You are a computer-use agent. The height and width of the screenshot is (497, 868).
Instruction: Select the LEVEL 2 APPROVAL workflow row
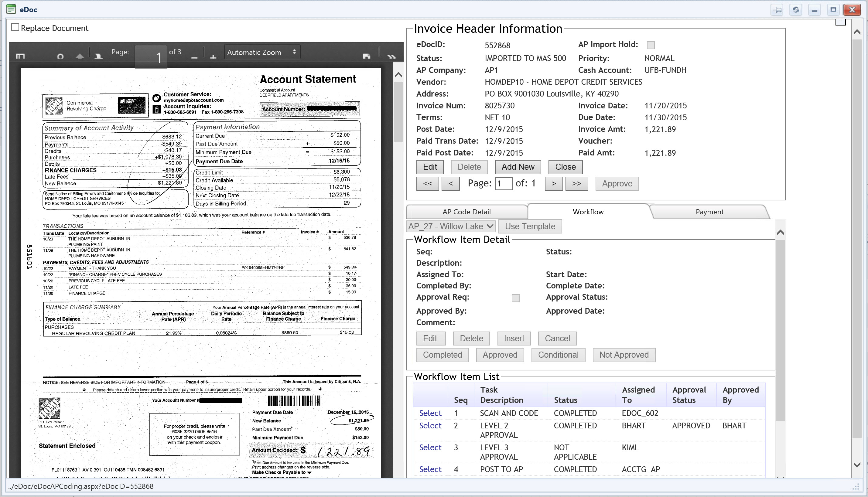[430, 426]
